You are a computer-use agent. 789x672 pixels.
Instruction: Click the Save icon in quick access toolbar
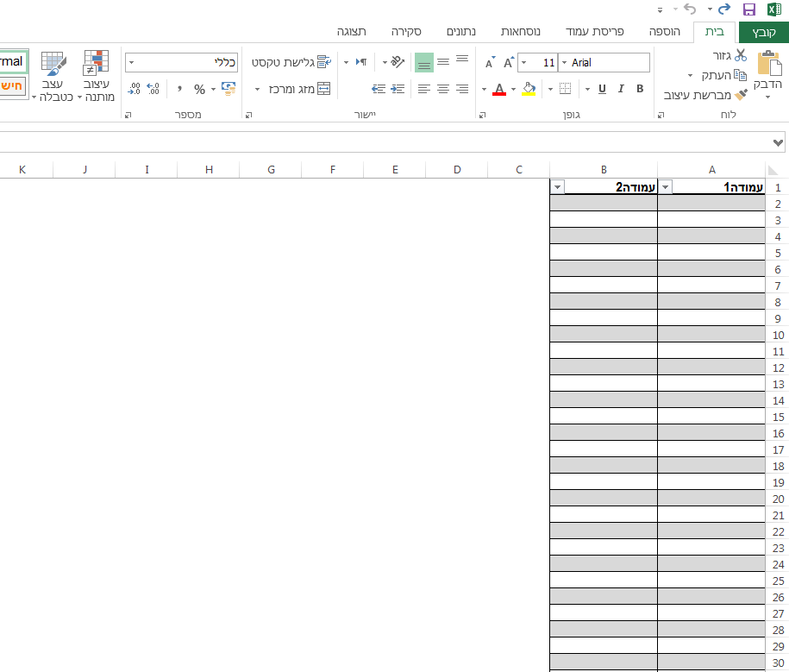[x=749, y=9]
